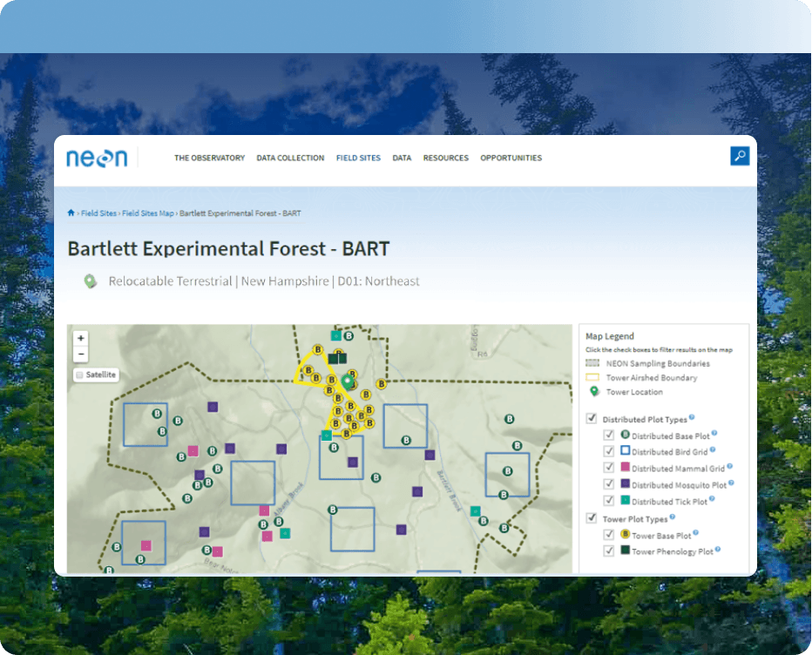Open help icon beside Distributed Mammal Grid
The image size is (812, 655).
click(729, 466)
